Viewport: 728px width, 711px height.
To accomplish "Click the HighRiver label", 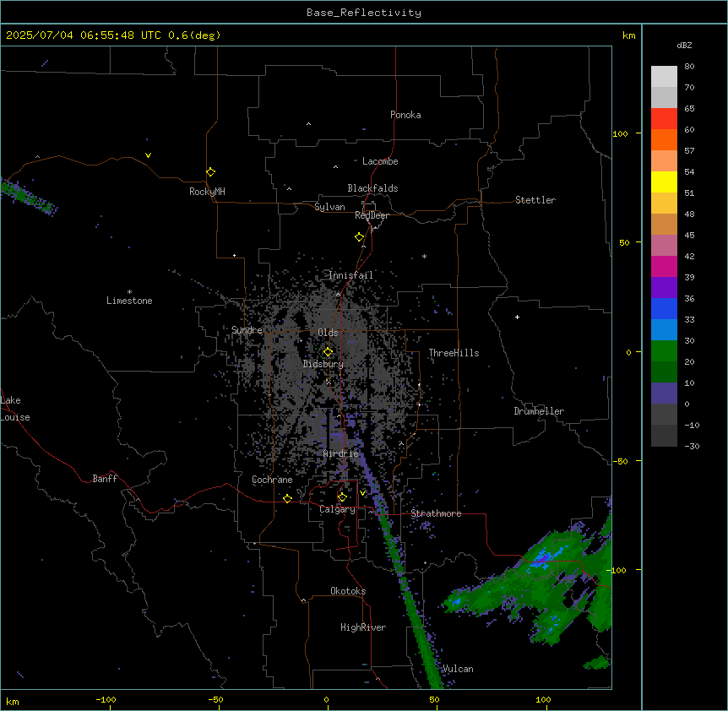I will tap(363, 627).
